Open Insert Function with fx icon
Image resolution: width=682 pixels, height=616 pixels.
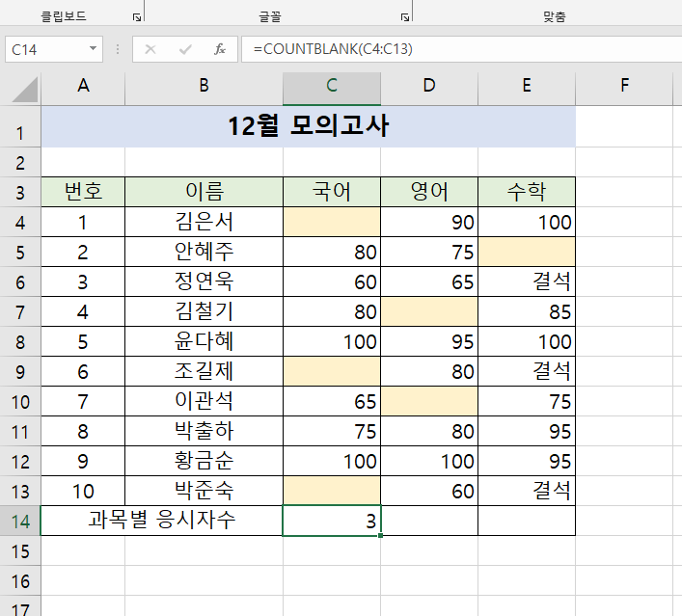[220, 49]
